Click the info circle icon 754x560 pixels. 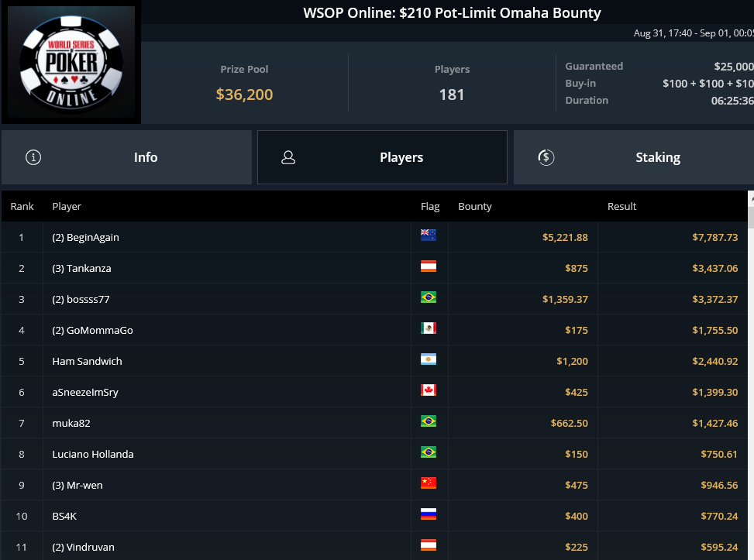tap(33, 157)
